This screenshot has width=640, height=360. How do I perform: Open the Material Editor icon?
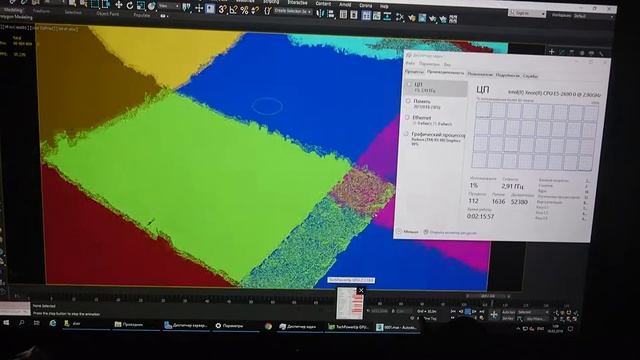[400, 17]
